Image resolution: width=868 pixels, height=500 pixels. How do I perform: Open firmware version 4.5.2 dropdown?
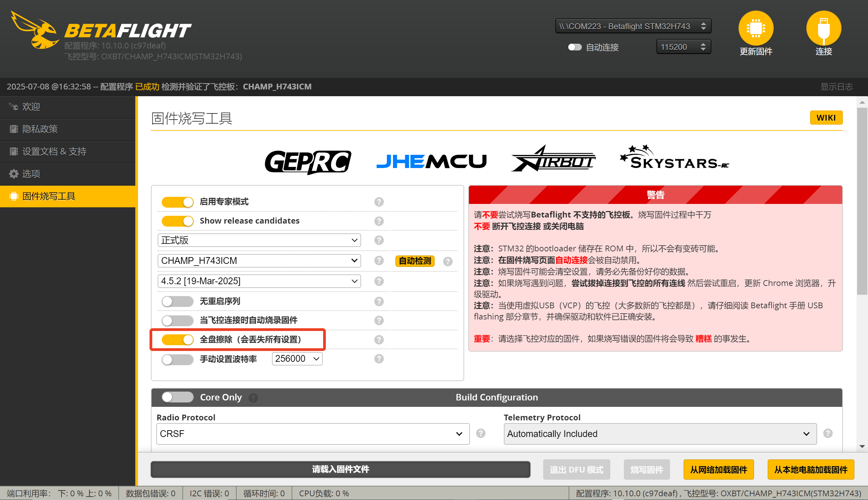(259, 281)
